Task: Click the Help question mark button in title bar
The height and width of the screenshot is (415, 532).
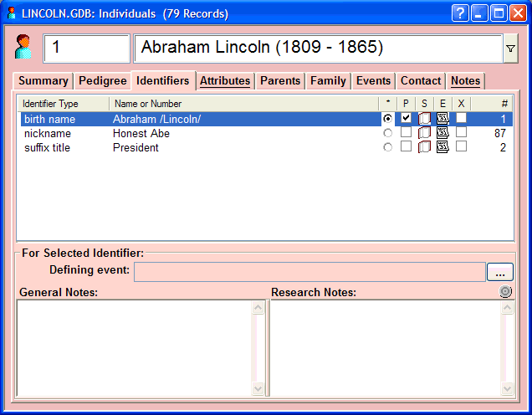Action: click(461, 13)
